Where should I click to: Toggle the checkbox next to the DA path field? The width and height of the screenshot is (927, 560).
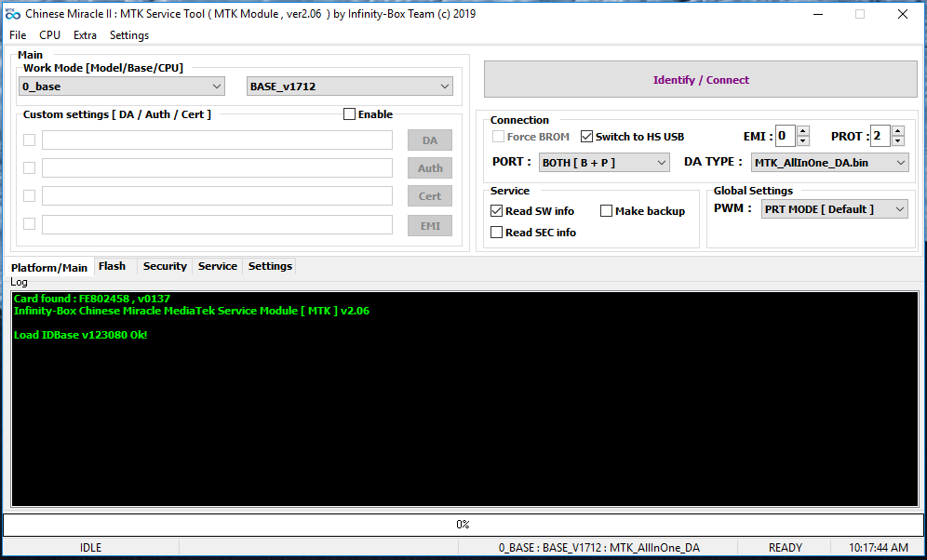[x=29, y=140]
